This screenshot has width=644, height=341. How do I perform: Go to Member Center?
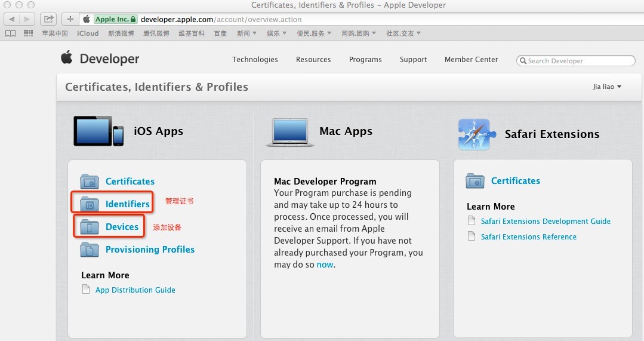pyautogui.click(x=471, y=60)
